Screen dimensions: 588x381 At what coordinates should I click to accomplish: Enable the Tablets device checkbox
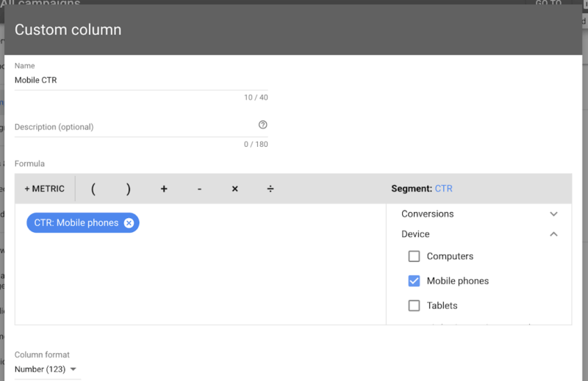click(x=414, y=305)
